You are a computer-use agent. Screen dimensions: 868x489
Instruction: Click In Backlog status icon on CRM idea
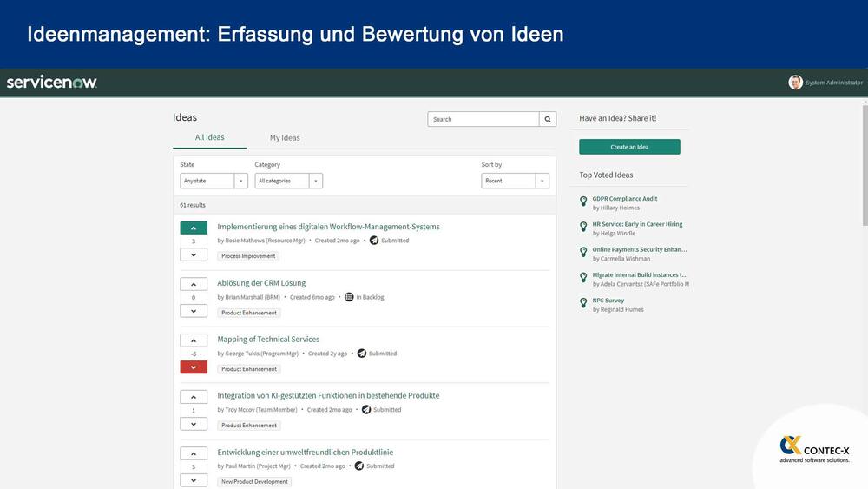click(x=349, y=297)
